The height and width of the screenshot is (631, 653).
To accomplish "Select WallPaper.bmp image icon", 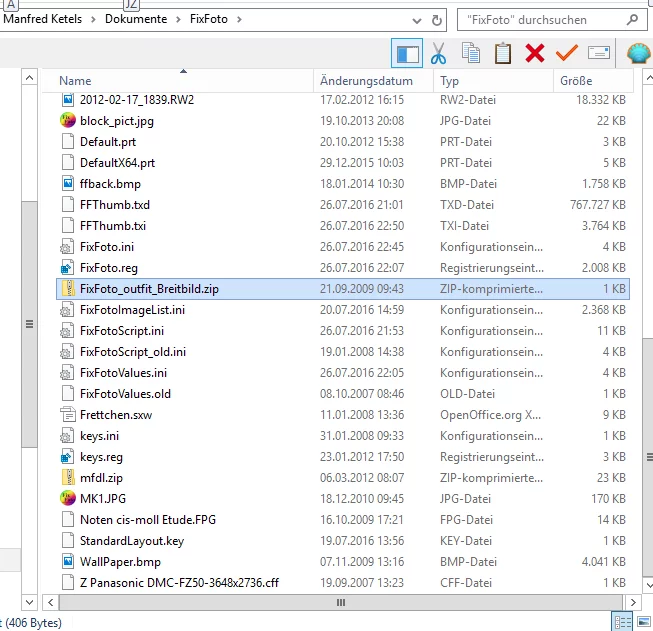I will click(x=68, y=561).
